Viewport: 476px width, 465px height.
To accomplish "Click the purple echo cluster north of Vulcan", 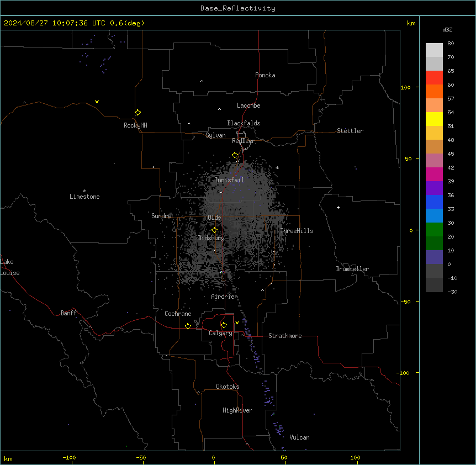I will point(278,428).
